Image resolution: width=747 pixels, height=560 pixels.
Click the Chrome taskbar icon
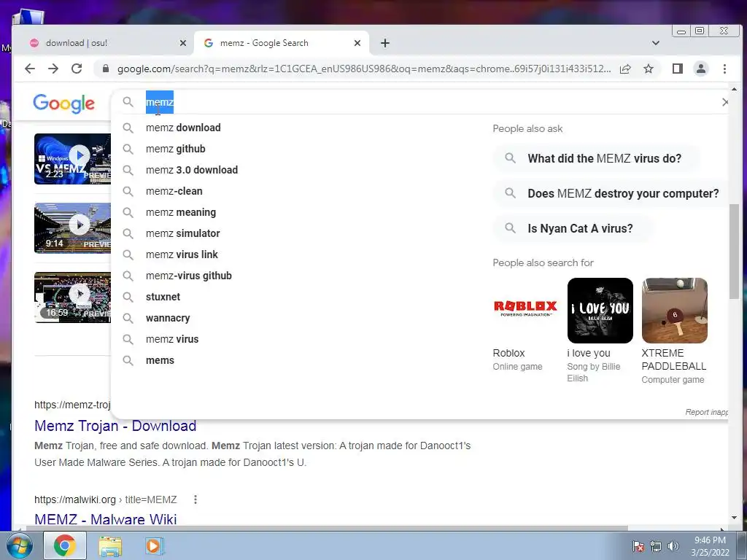click(x=64, y=545)
